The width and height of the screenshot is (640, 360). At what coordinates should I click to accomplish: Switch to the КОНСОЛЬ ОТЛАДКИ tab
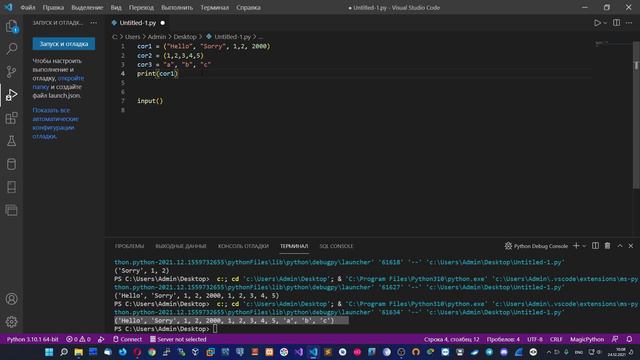tap(243, 246)
